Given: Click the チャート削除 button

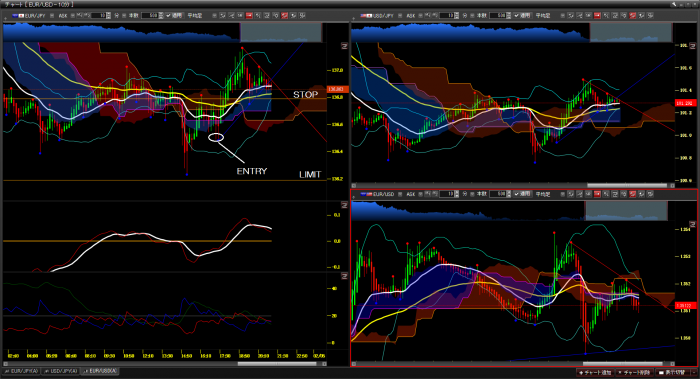Looking at the screenshot, I should click(634, 372).
